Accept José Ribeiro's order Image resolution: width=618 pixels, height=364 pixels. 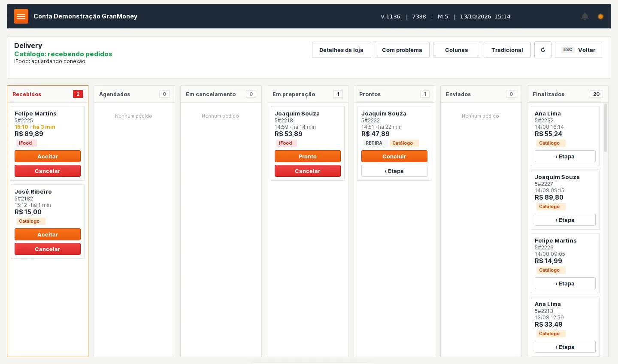coord(48,234)
